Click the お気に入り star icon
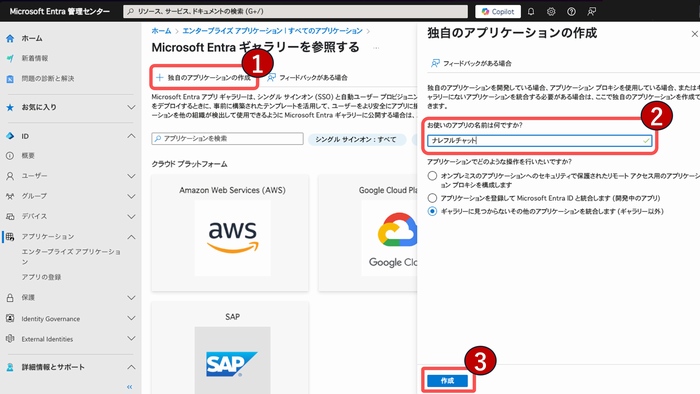700x394 pixels. click(10, 107)
